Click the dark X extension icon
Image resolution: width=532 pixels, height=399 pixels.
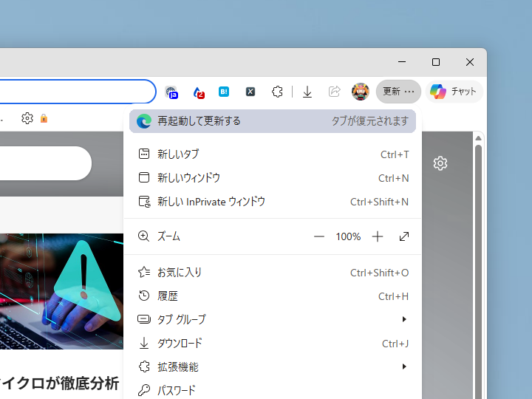tap(250, 92)
